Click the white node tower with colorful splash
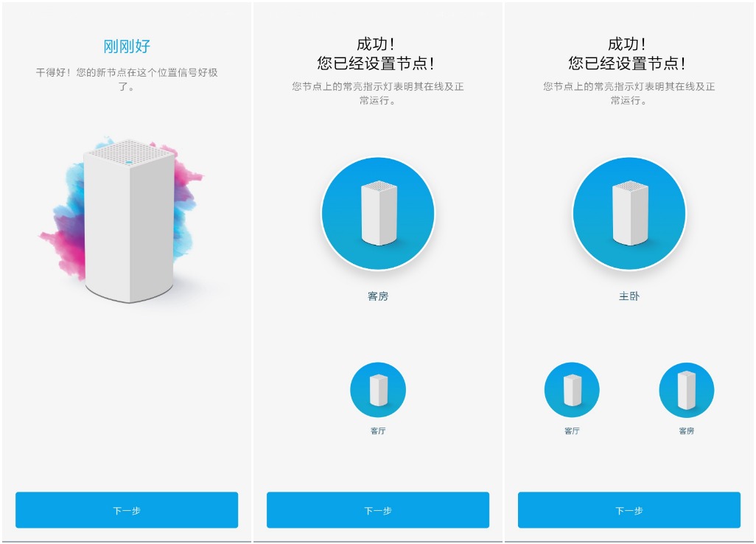 tap(129, 220)
